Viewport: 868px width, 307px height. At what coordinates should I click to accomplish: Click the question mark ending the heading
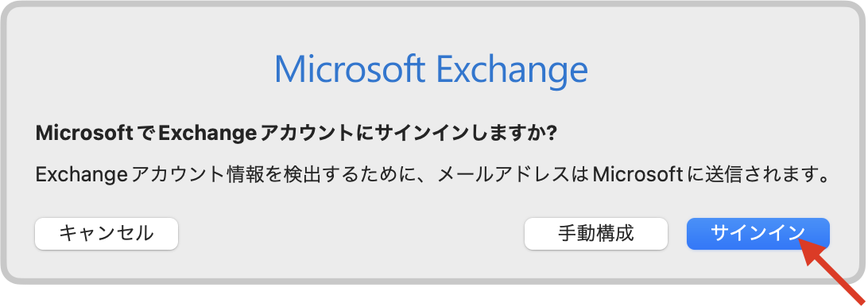(550, 134)
